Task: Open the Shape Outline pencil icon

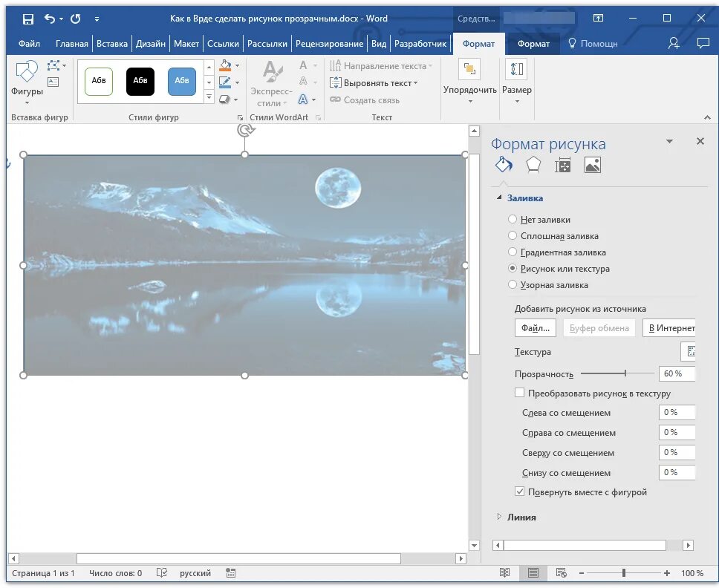Action: pyautogui.click(x=224, y=82)
